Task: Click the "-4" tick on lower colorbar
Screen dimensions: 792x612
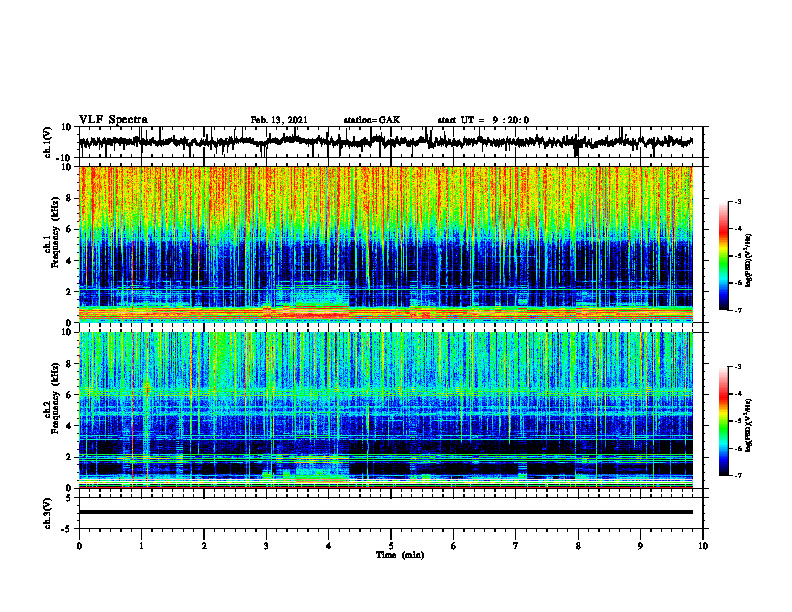Action: tap(738, 394)
